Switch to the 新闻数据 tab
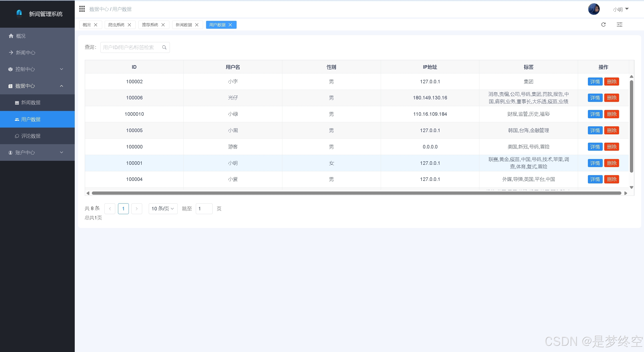Image resolution: width=644 pixels, height=352 pixels. click(184, 25)
